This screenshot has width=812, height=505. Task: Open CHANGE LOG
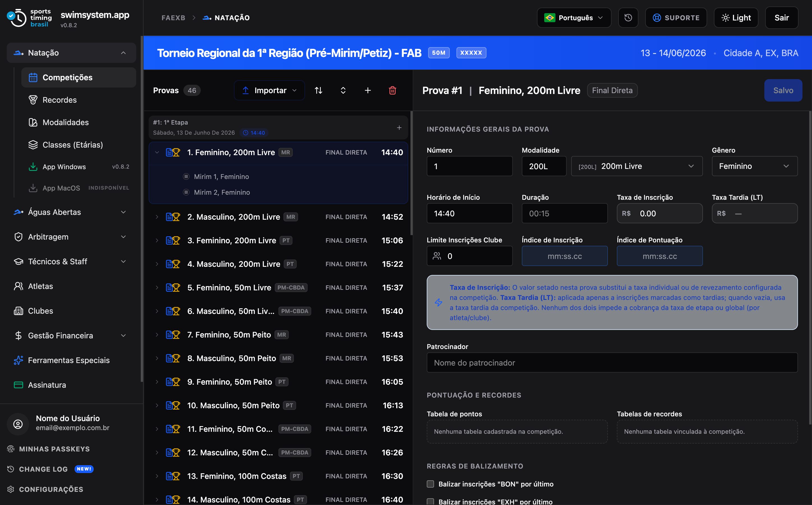pos(50,469)
